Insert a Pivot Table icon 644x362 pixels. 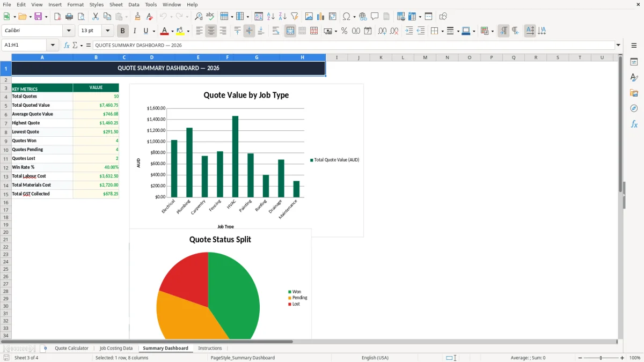(x=333, y=17)
